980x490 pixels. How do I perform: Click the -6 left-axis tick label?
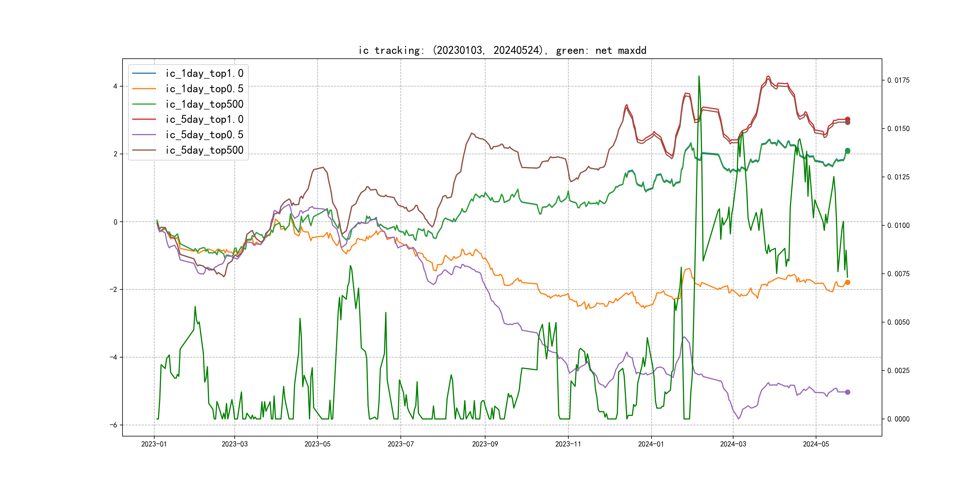click(113, 425)
